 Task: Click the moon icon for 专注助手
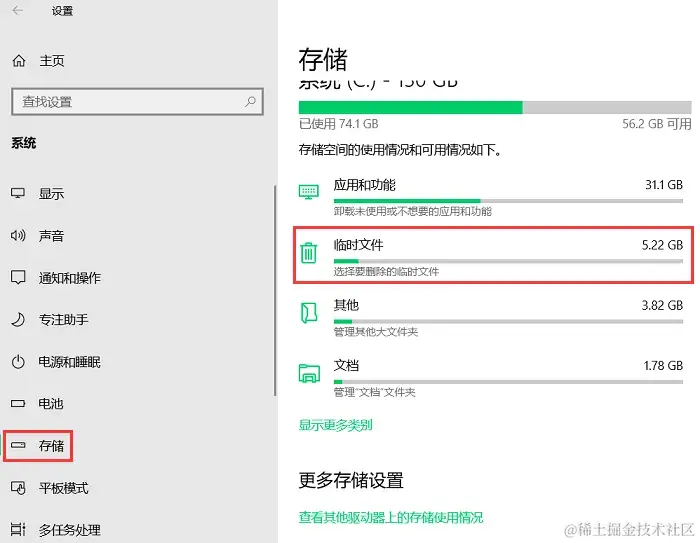[x=18, y=320]
